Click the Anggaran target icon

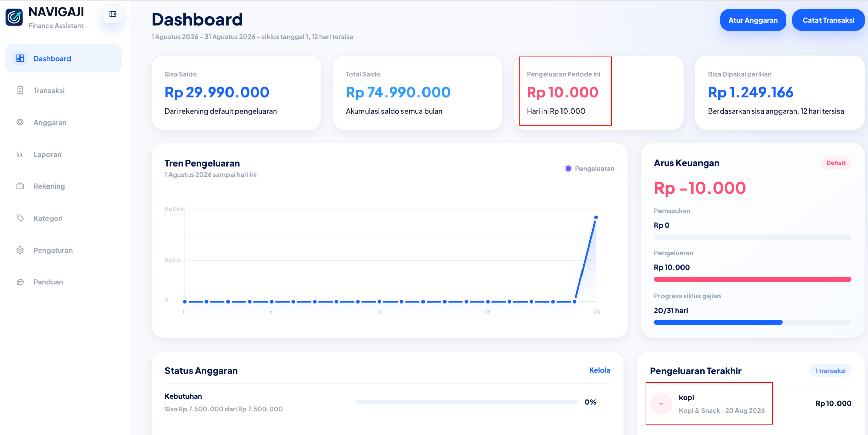pyautogui.click(x=20, y=122)
